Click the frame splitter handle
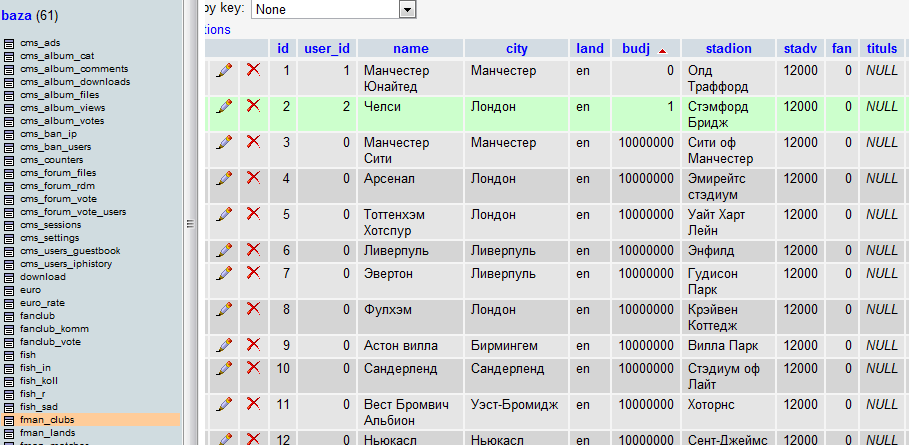Image resolution: width=909 pixels, height=445 pixels. pos(189,224)
